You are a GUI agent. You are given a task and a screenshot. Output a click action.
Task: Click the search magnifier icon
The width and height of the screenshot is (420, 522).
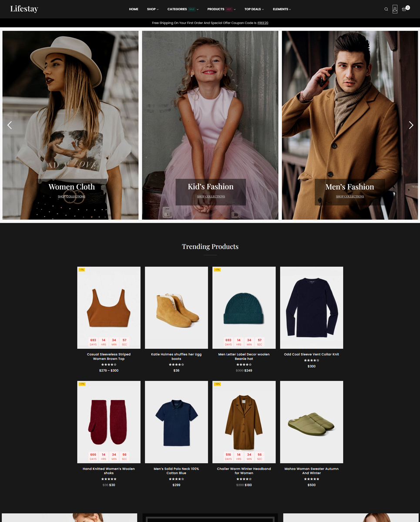tap(386, 9)
